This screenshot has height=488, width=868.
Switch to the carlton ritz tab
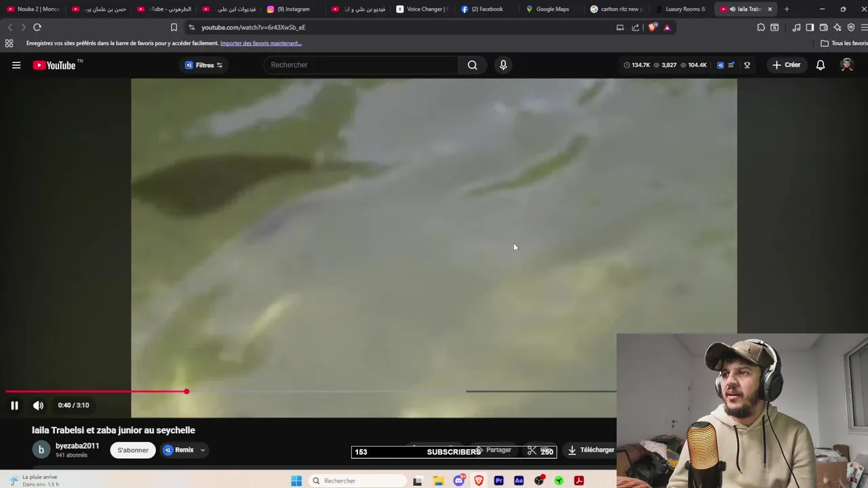tap(616, 9)
